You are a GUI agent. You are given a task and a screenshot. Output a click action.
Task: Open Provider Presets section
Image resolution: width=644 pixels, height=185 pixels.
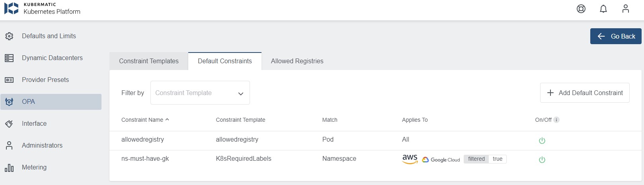[x=51, y=80]
